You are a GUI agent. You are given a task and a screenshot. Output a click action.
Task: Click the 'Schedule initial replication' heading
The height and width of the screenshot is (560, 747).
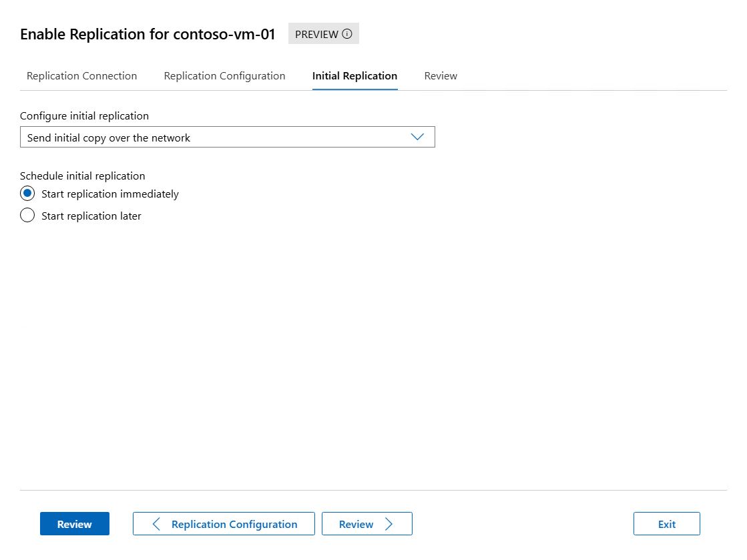coord(83,176)
